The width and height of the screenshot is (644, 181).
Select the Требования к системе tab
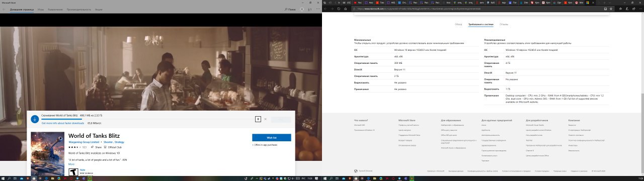(x=481, y=24)
